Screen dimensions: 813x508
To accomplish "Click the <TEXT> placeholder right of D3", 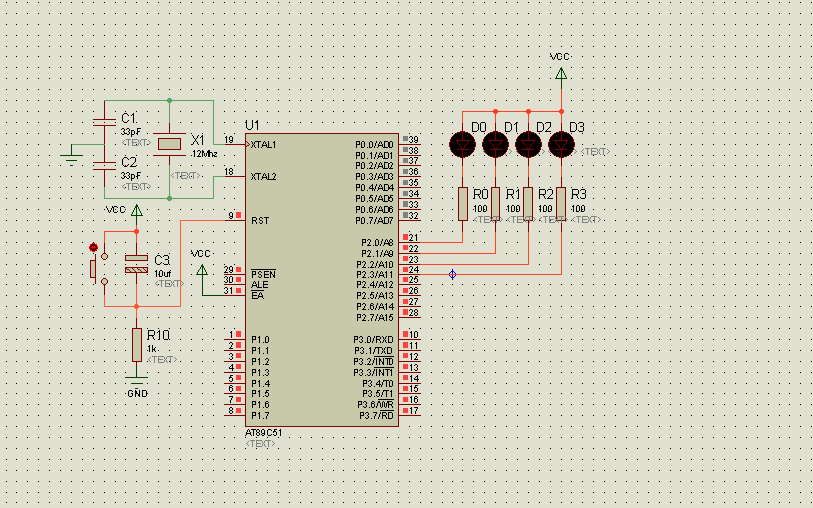I will pyautogui.click(x=595, y=152).
